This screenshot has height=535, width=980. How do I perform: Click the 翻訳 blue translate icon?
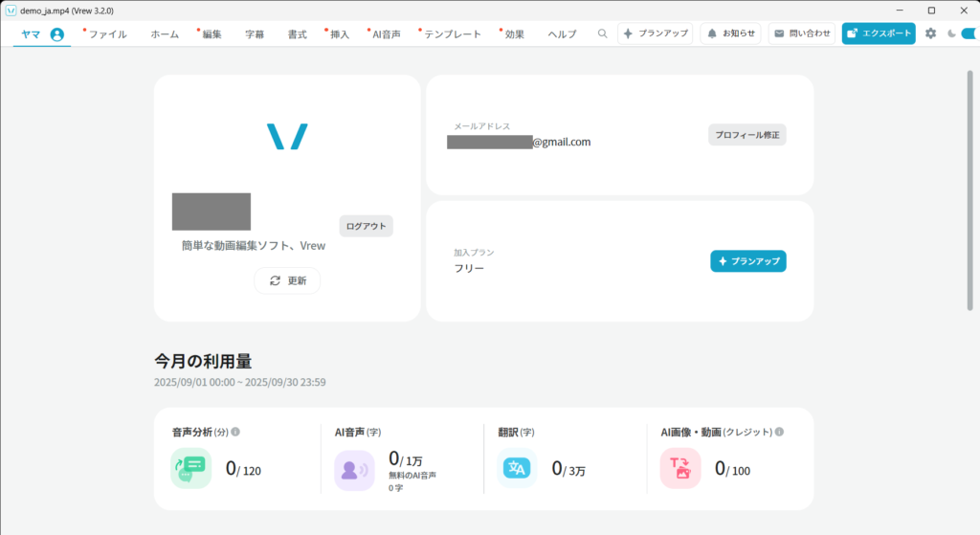coord(517,468)
